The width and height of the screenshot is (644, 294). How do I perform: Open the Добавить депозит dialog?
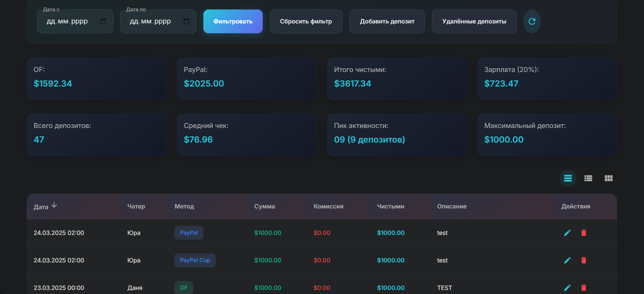pos(387,21)
